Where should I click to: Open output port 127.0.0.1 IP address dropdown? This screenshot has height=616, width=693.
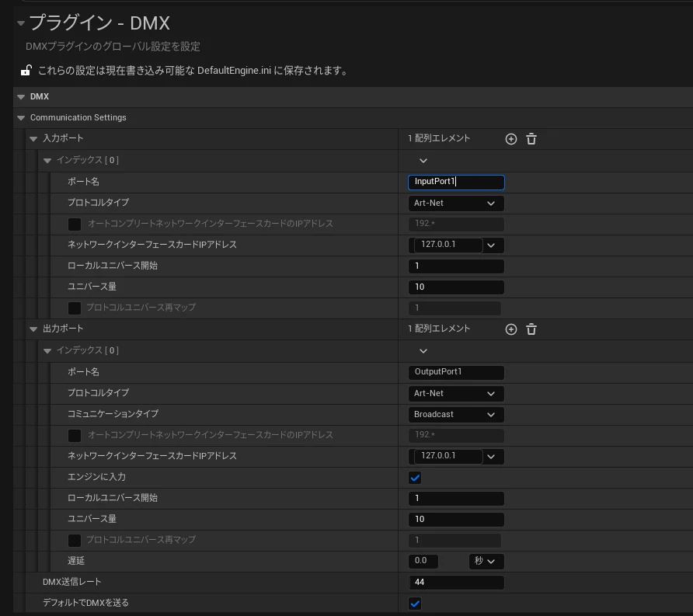pyautogui.click(x=491, y=457)
